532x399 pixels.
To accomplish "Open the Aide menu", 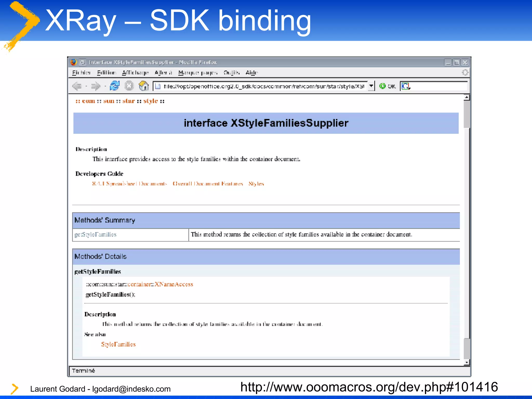I will [252, 73].
